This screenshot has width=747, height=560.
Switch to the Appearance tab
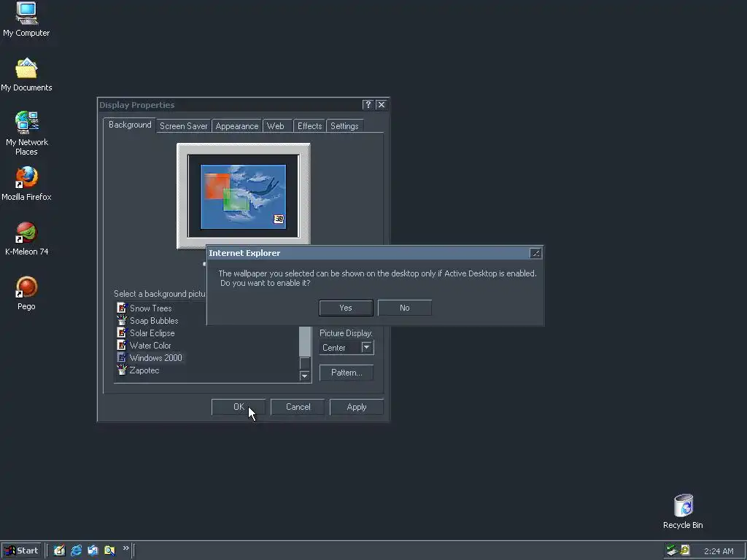tap(237, 126)
